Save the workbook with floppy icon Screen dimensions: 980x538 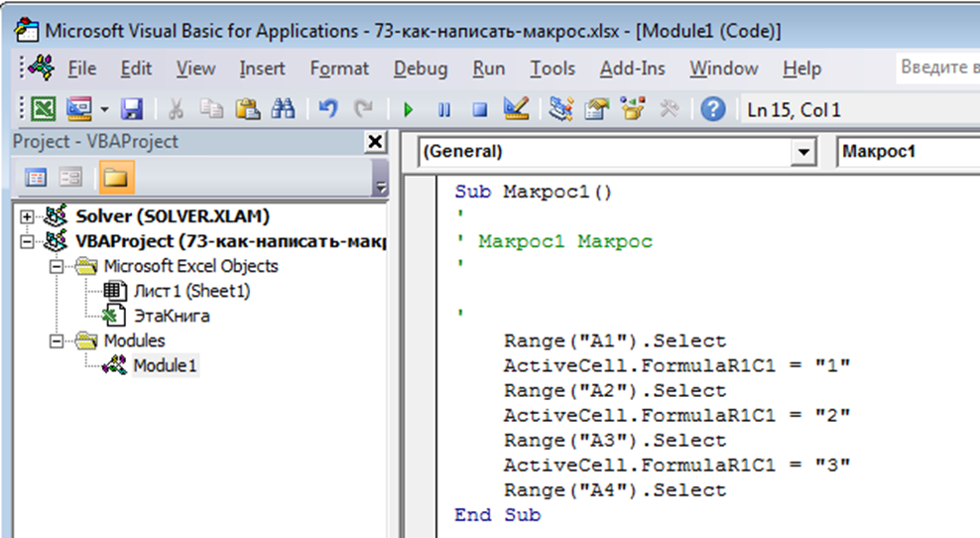pos(132,109)
